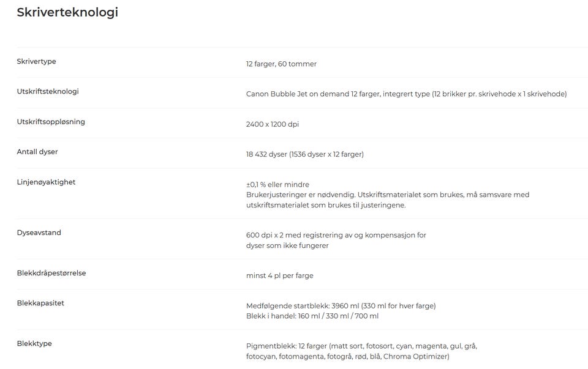588x369 pixels.
Task: Select the Antall dyser label
Action: click(x=37, y=152)
